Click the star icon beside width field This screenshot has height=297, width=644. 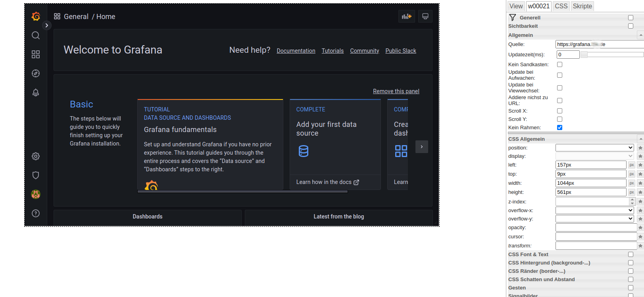coord(640,183)
